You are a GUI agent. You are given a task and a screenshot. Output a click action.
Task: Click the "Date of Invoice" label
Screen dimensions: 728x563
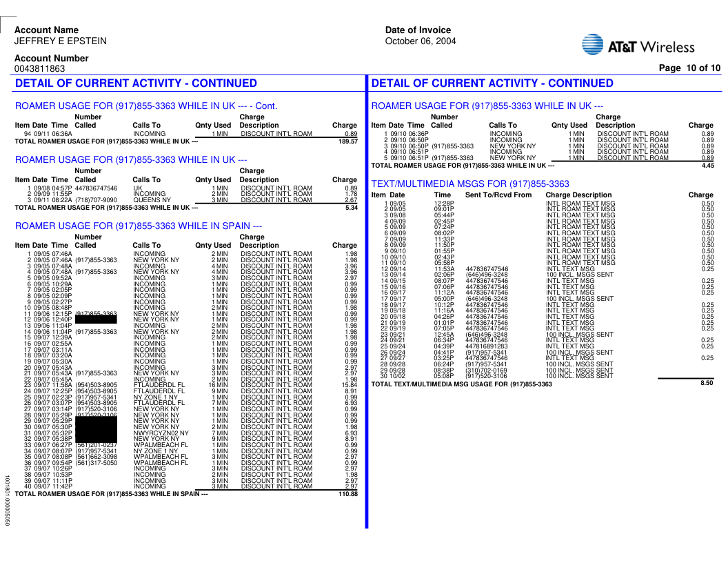[x=418, y=30]
